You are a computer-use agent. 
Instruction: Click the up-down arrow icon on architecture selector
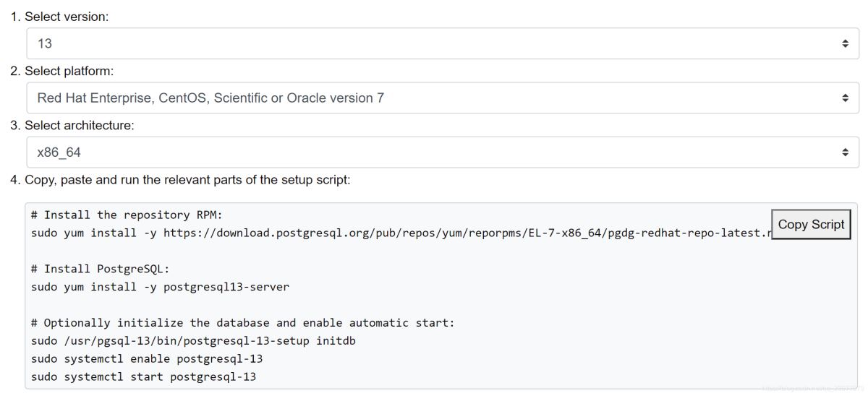tap(845, 152)
